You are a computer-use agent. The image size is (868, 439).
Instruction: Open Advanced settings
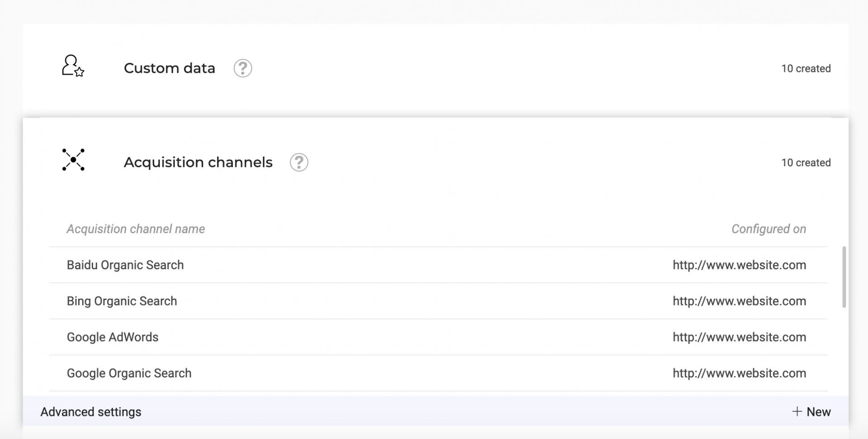tap(91, 412)
